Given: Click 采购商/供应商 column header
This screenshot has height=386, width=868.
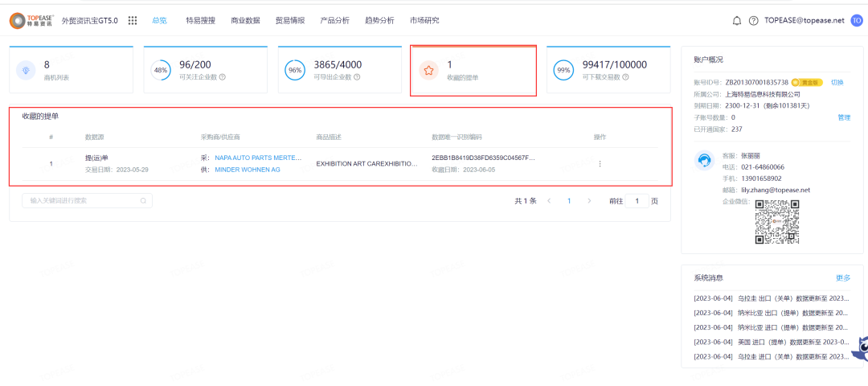Looking at the screenshot, I should pyautogui.click(x=219, y=137).
